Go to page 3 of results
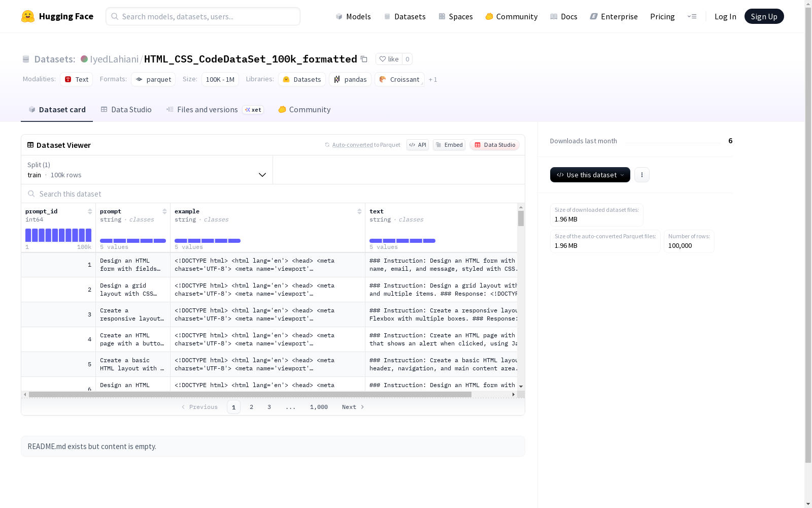 269,407
